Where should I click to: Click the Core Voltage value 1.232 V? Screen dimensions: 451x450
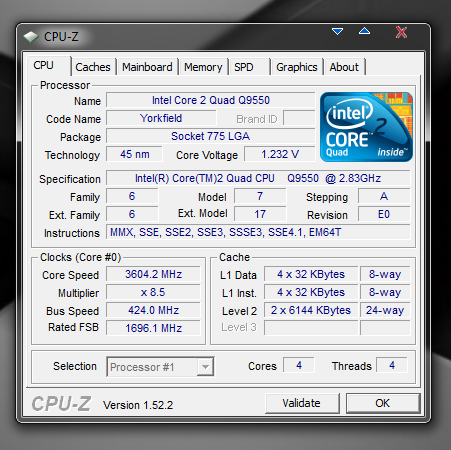(x=280, y=154)
